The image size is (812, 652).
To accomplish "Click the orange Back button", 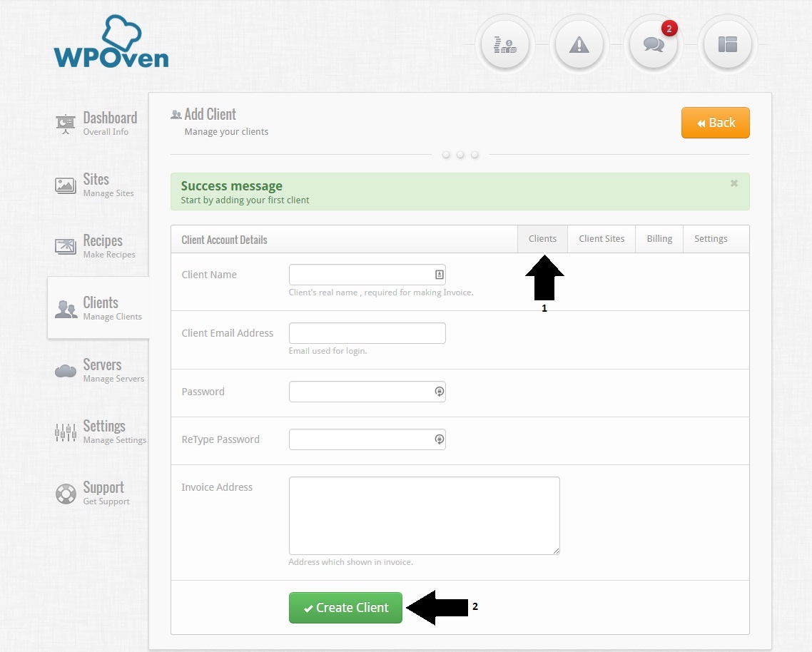I will [715, 122].
